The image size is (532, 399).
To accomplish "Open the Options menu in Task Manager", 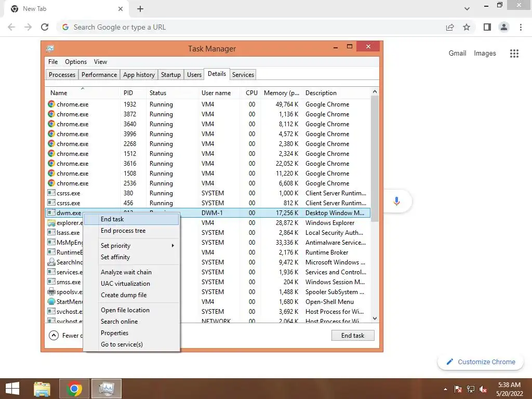I will click(76, 62).
